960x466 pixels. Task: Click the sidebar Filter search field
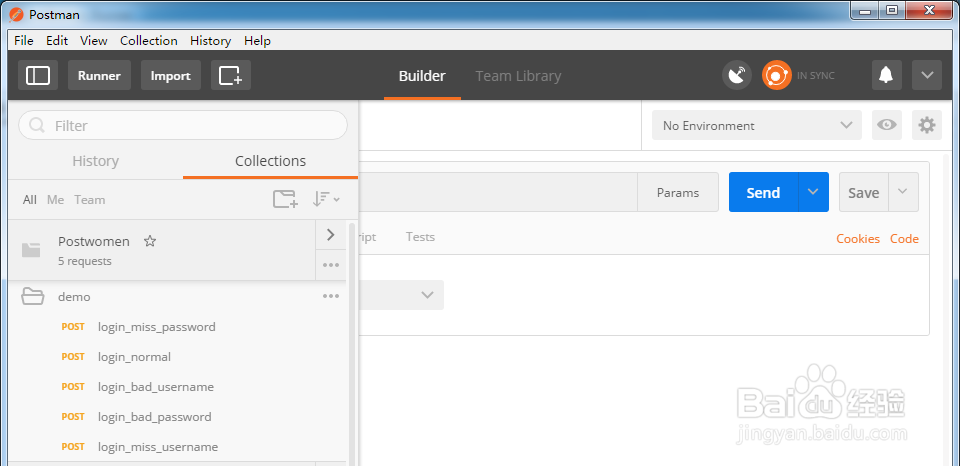point(183,125)
